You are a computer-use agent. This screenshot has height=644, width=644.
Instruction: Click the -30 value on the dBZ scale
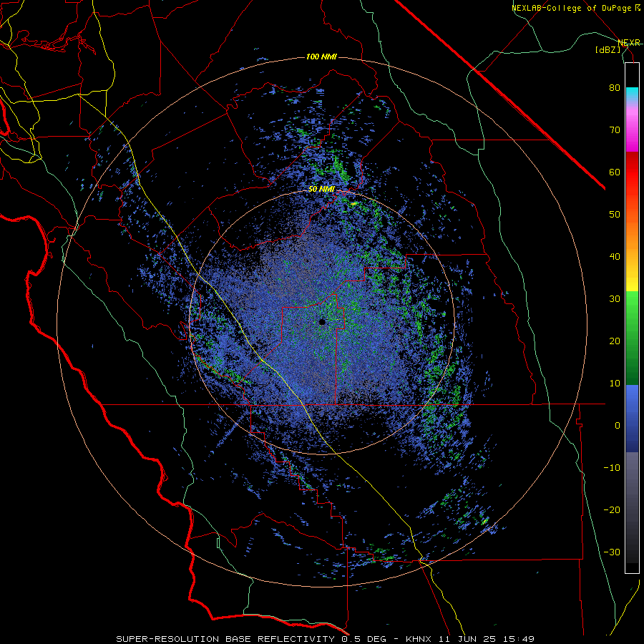click(612, 552)
